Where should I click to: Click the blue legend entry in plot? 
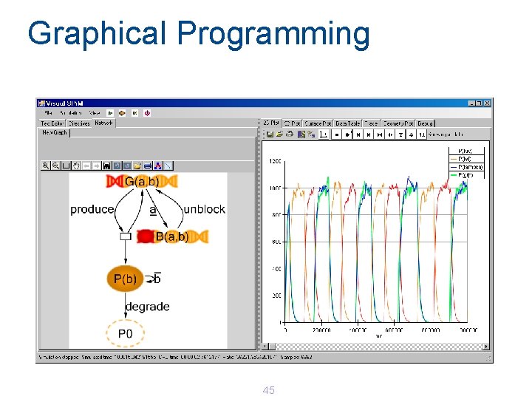467,167
